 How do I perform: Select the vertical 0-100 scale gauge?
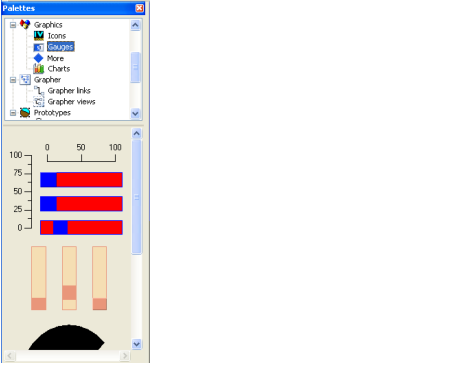(21, 191)
